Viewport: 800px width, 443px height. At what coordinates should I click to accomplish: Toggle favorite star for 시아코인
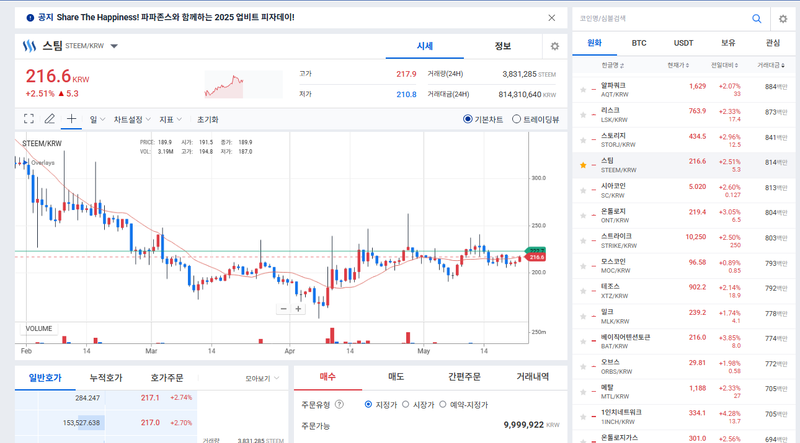(x=583, y=190)
